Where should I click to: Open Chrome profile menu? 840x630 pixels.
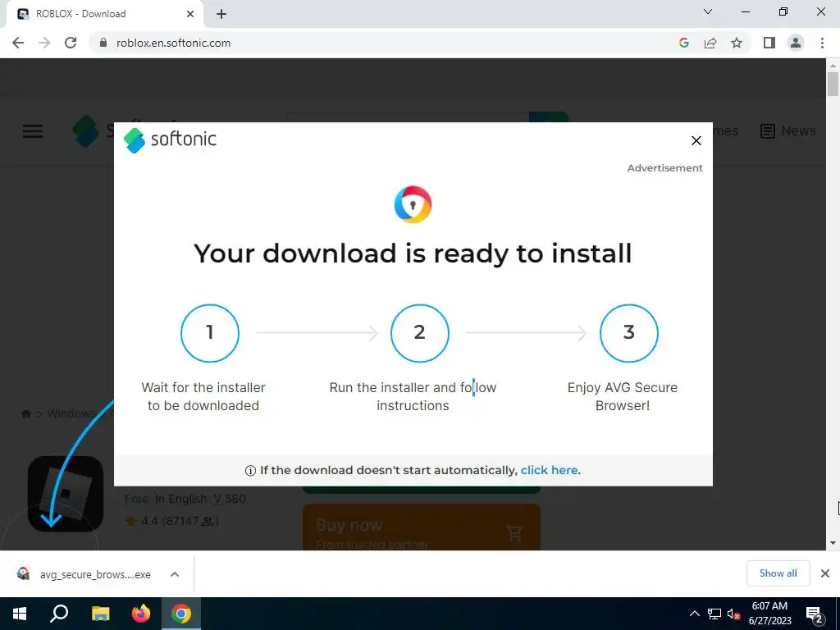coord(796,43)
